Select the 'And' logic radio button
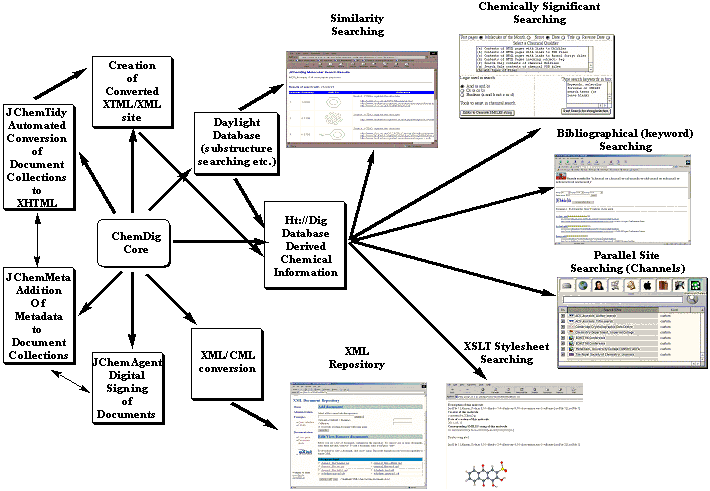This screenshot has height=491, width=710. [x=462, y=86]
